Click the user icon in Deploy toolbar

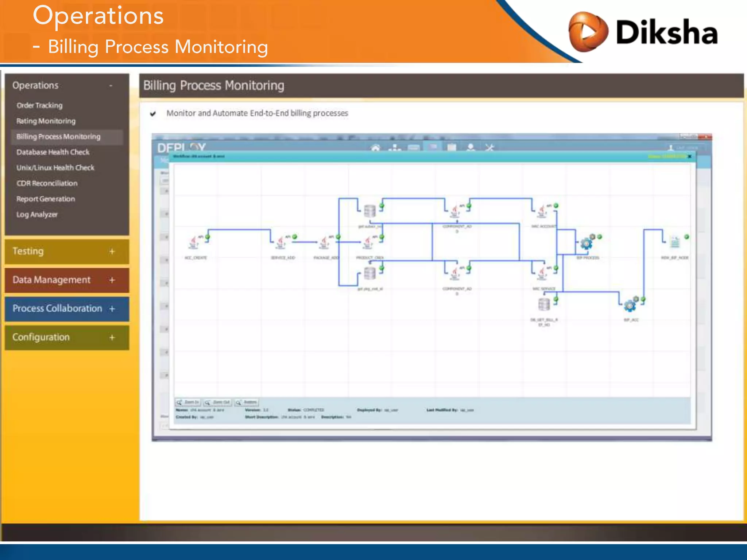tap(471, 148)
